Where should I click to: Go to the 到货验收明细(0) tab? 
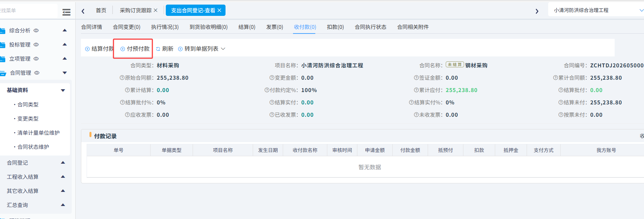(x=209, y=27)
